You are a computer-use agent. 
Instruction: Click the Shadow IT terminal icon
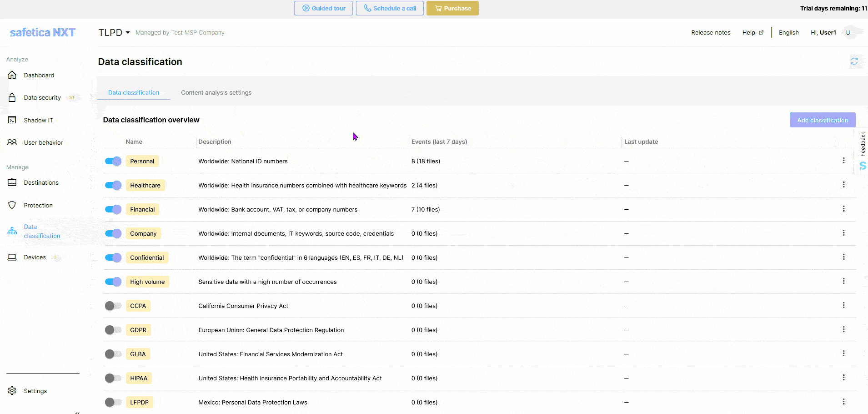pos(12,120)
